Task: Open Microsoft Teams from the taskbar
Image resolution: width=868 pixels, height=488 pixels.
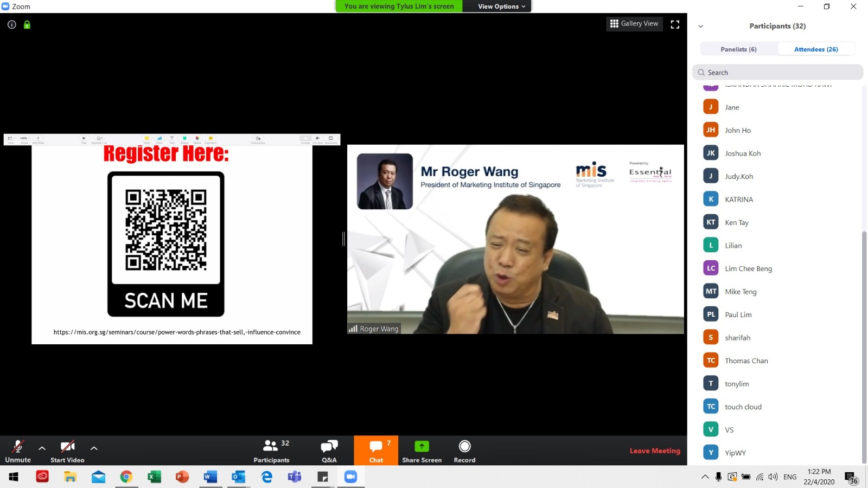Action: click(x=295, y=477)
